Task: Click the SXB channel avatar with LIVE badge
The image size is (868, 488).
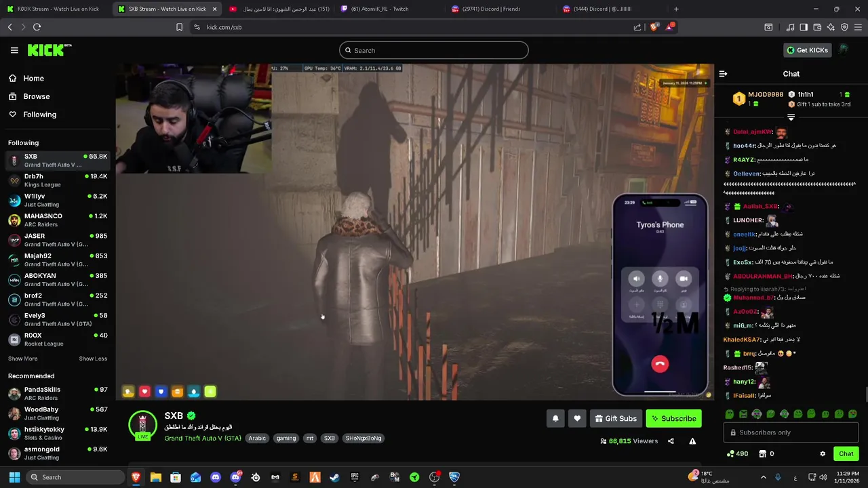Action: coord(142,425)
